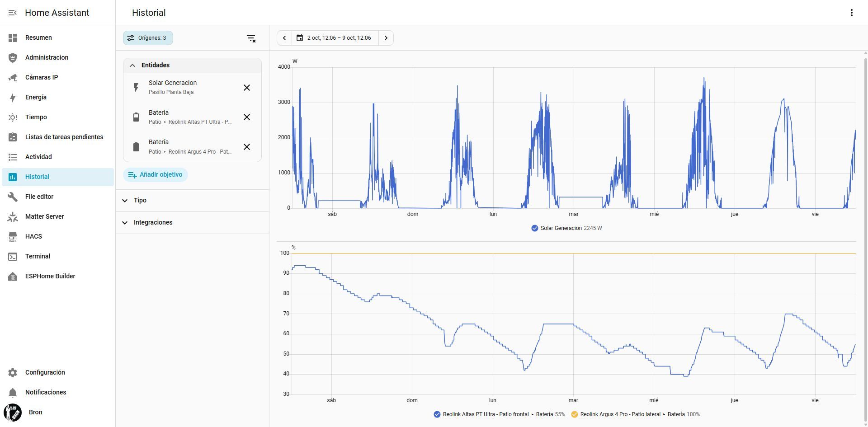The image size is (868, 427).
Task: Click the Listas de tareas pendientes icon
Action: coord(13,137)
